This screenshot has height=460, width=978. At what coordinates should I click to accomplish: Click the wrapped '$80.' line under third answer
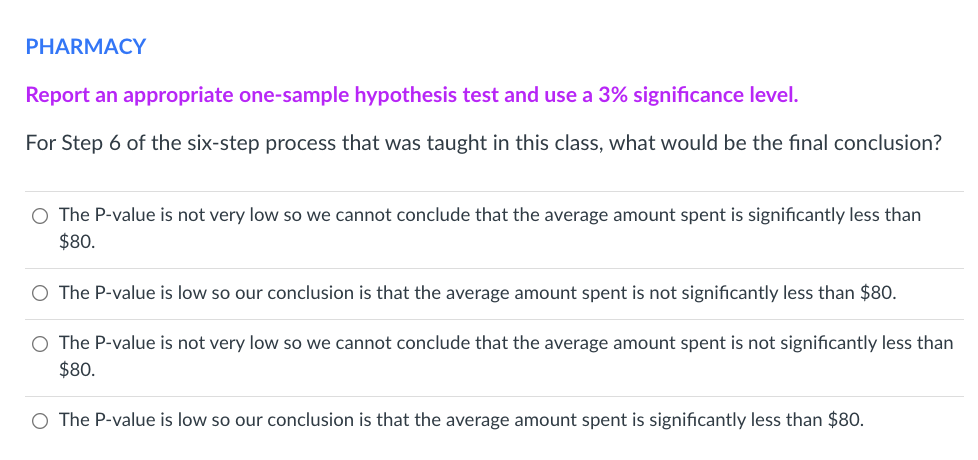click(x=77, y=370)
